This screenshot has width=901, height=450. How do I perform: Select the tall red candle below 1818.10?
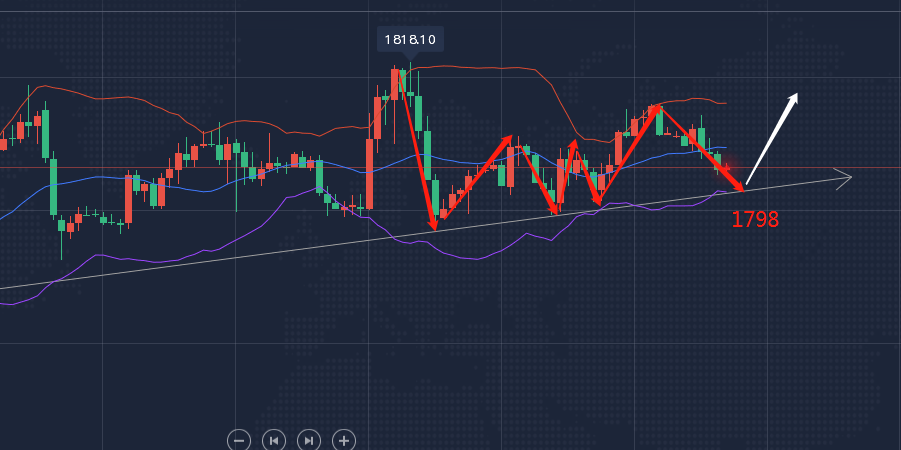(395, 84)
